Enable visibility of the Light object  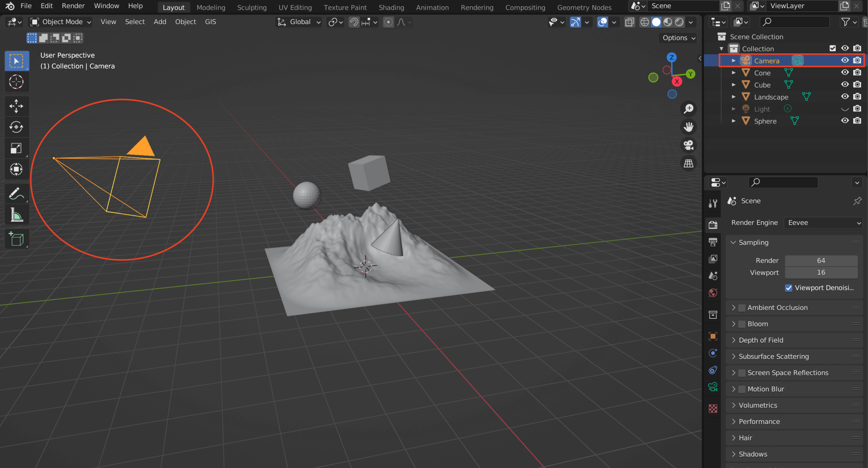click(x=844, y=109)
